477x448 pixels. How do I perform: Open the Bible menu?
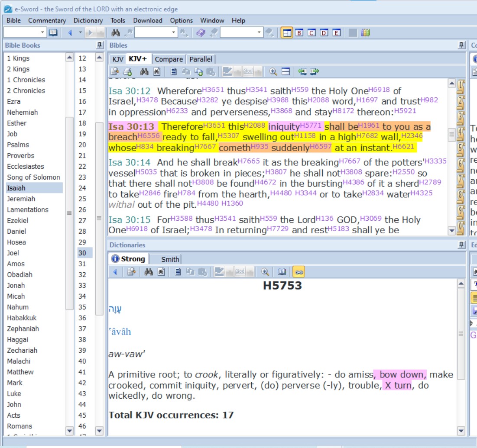[14, 20]
